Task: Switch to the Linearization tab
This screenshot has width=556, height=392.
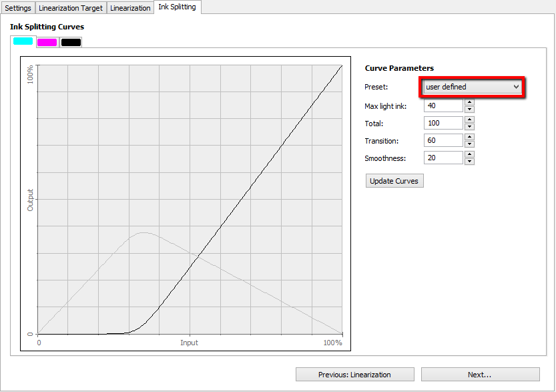Action: tap(129, 8)
